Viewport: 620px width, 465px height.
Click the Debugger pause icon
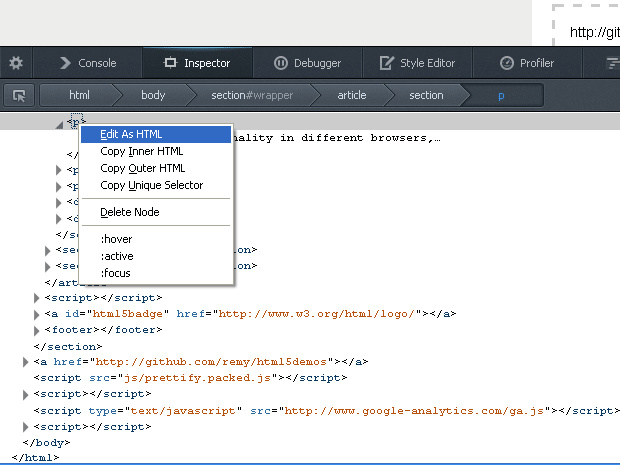click(x=281, y=63)
